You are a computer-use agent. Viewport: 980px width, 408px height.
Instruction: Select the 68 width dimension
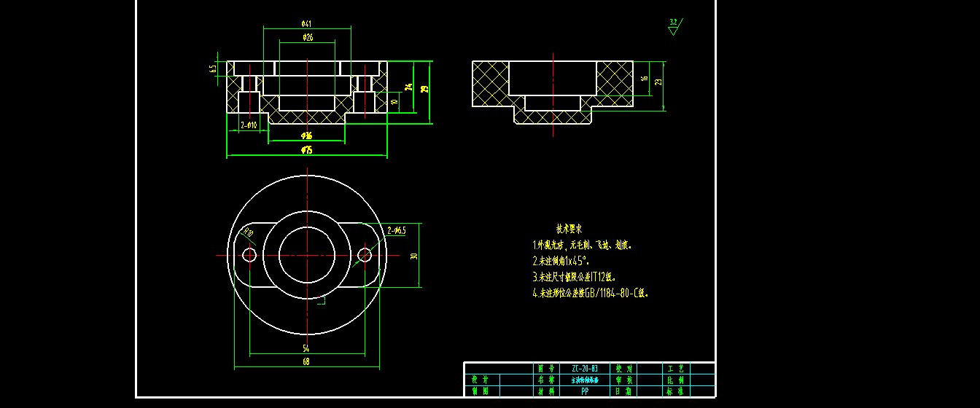(x=306, y=361)
